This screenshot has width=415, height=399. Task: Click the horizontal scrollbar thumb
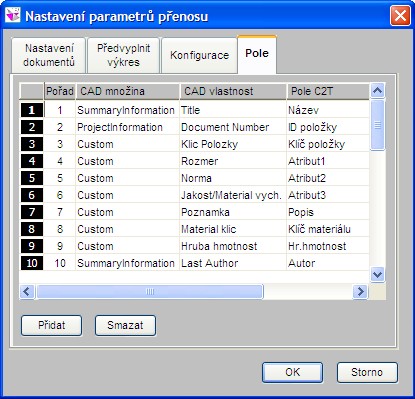(x=150, y=292)
